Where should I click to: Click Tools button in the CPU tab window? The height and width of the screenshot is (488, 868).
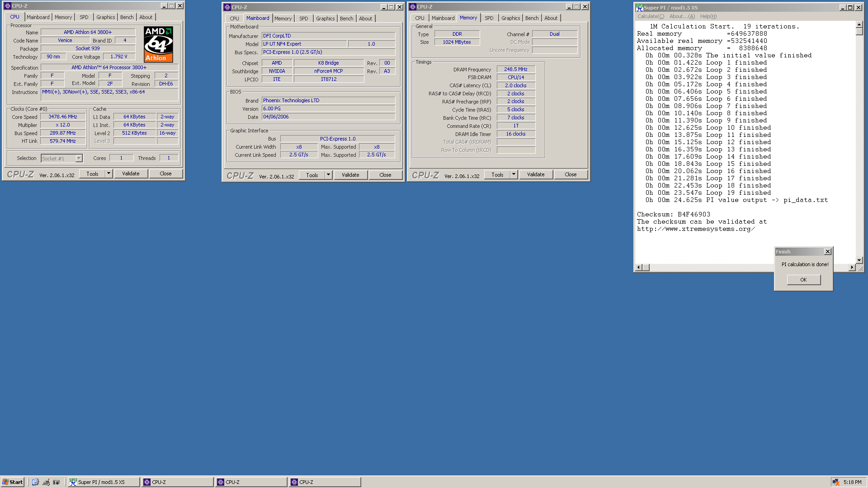(x=92, y=174)
